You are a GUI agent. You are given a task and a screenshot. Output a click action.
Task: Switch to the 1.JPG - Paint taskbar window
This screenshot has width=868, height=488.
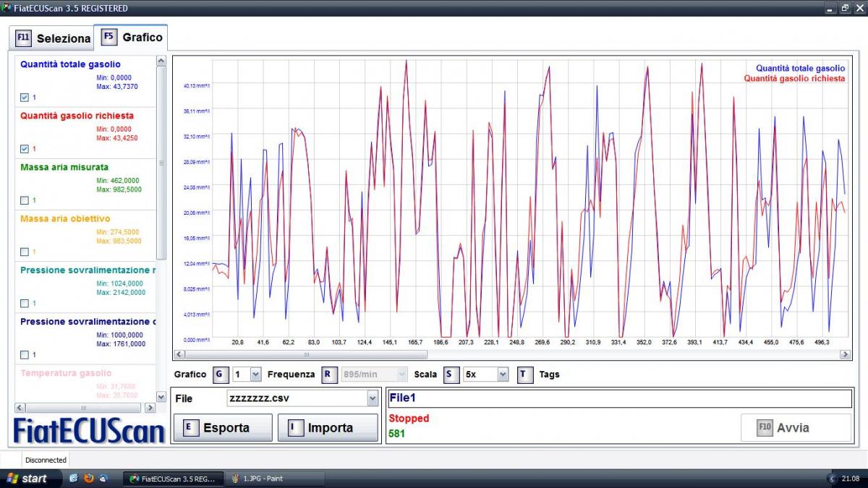pyautogui.click(x=273, y=479)
